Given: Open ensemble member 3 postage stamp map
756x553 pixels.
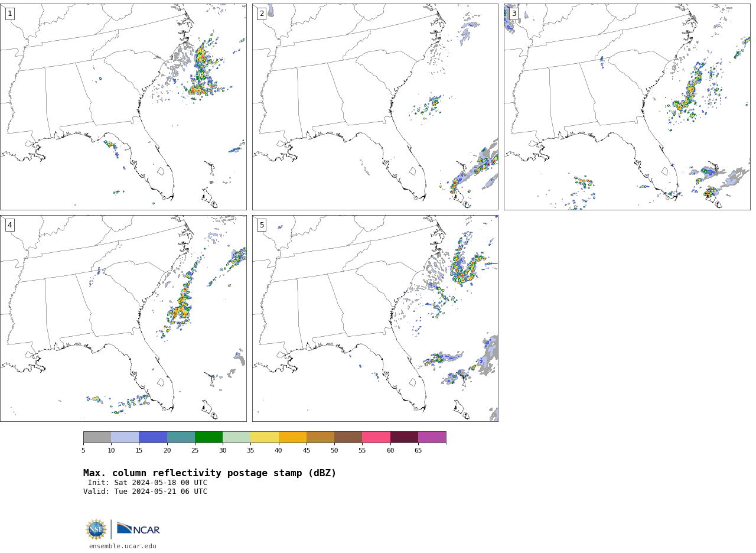Looking at the screenshot, I should pyautogui.click(x=627, y=107).
